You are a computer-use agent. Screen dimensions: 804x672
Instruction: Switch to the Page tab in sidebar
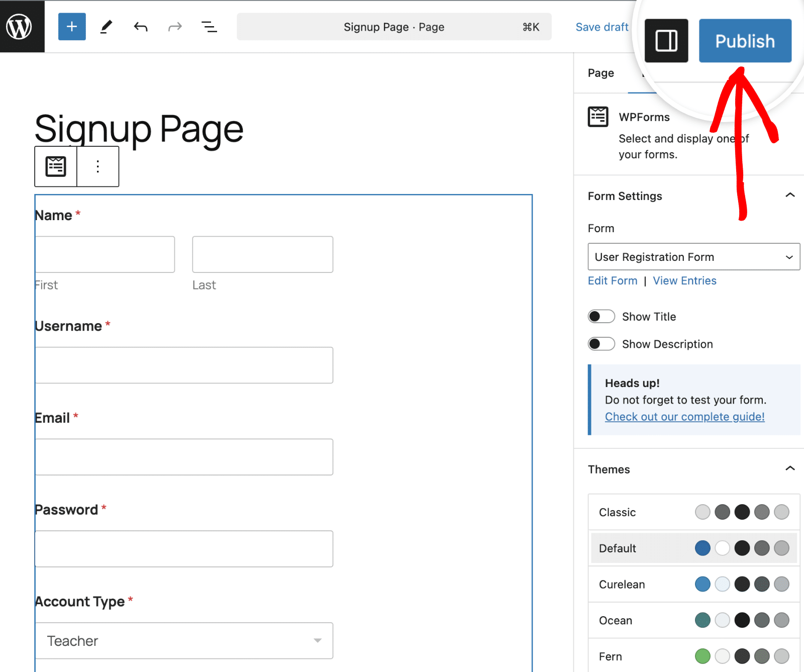coord(601,73)
